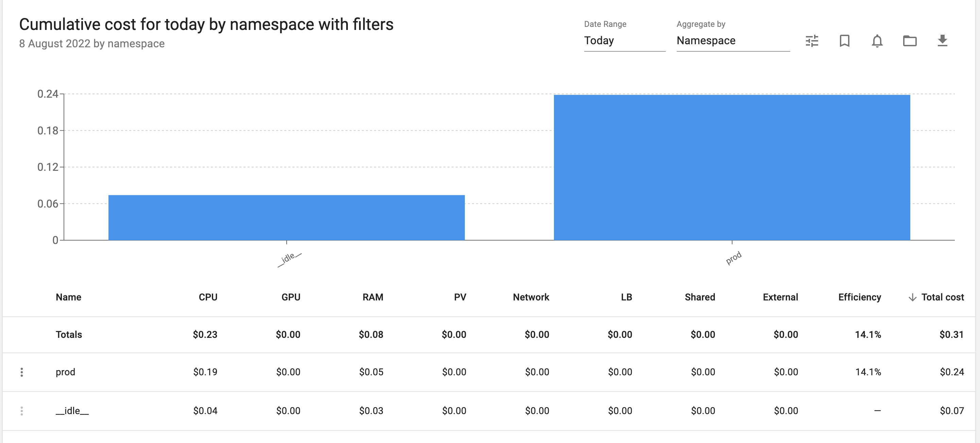This screenshot has width=980, height=443.
Task: Open the three-dot menu for __idle__ row
Action: pyautogui.click(x=22, y=411)
